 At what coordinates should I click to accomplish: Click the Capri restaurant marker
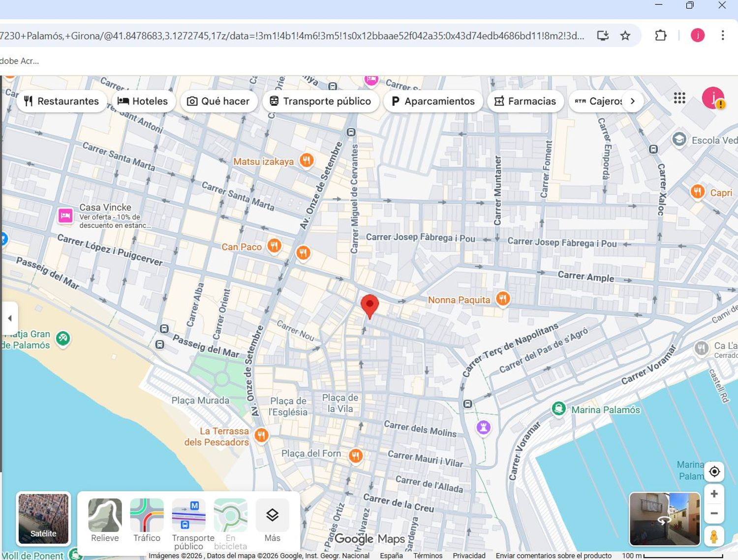697,192
